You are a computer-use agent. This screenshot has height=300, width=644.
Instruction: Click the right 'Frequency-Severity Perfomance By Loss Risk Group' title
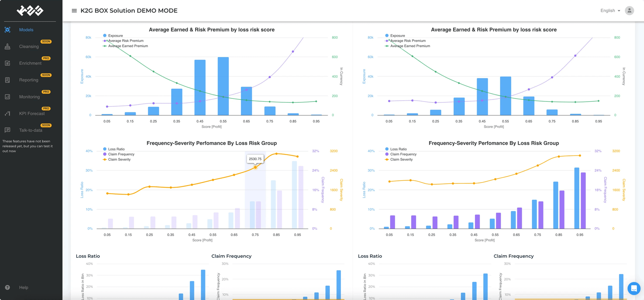[494, 143]
